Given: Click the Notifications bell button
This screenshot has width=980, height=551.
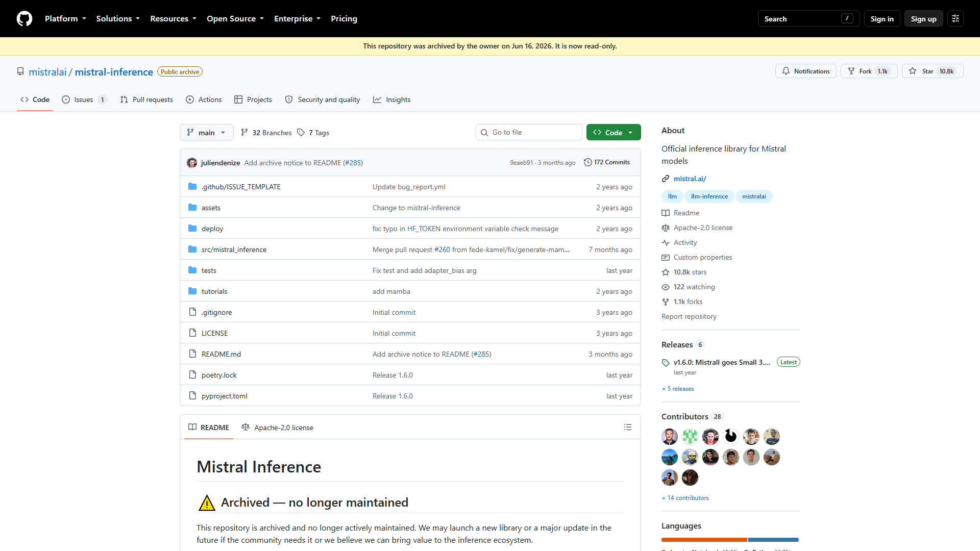Looking at the screenshot, I should click(x=805, y=71).
